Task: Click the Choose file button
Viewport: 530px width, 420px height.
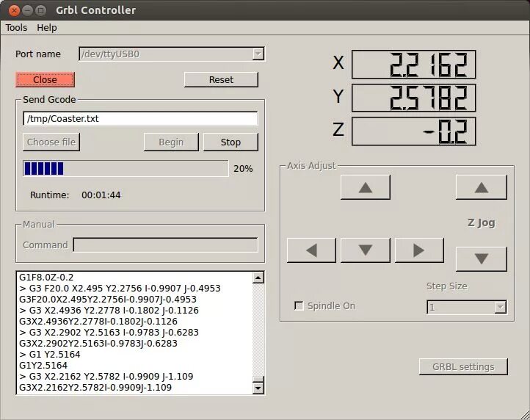Action: tap(51, 142)
